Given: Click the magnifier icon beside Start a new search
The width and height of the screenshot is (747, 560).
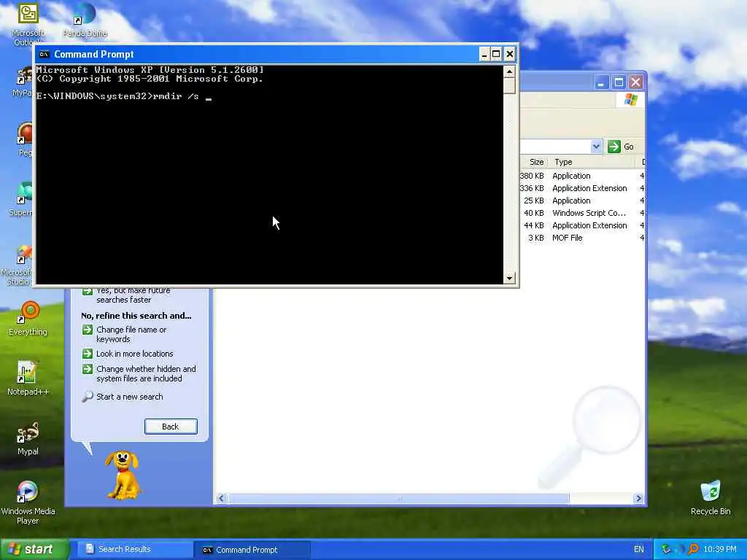Looking at the screenshot, I should click(x=88, y=396).
